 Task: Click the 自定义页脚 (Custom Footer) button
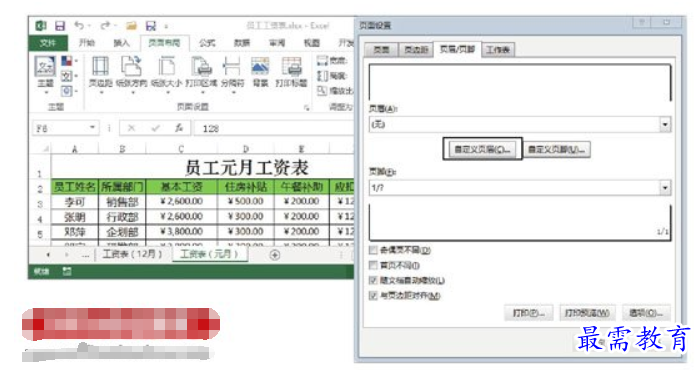tap(556, 149)
